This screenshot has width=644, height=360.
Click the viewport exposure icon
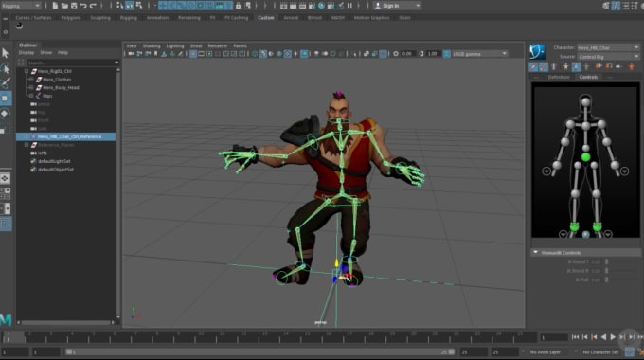pos(396,54)
